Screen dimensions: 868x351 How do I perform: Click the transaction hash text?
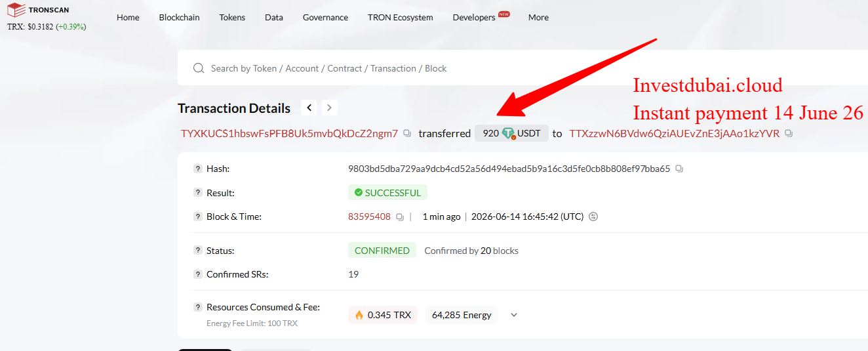[509, 169]
